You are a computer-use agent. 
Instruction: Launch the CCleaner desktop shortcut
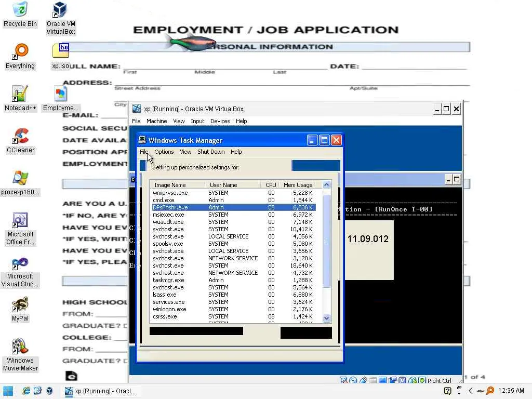20,140
